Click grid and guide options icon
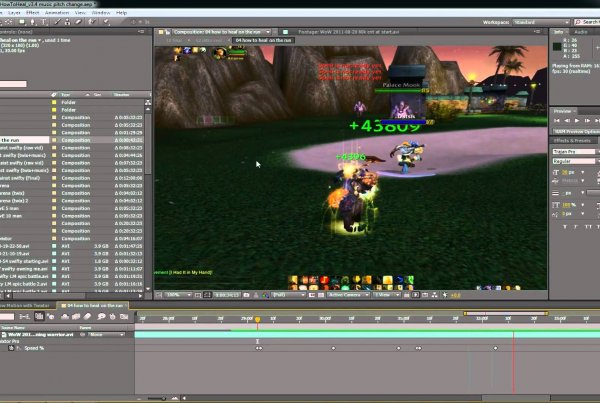The width and height of the screenshot is (600, 403). point(197,295)
